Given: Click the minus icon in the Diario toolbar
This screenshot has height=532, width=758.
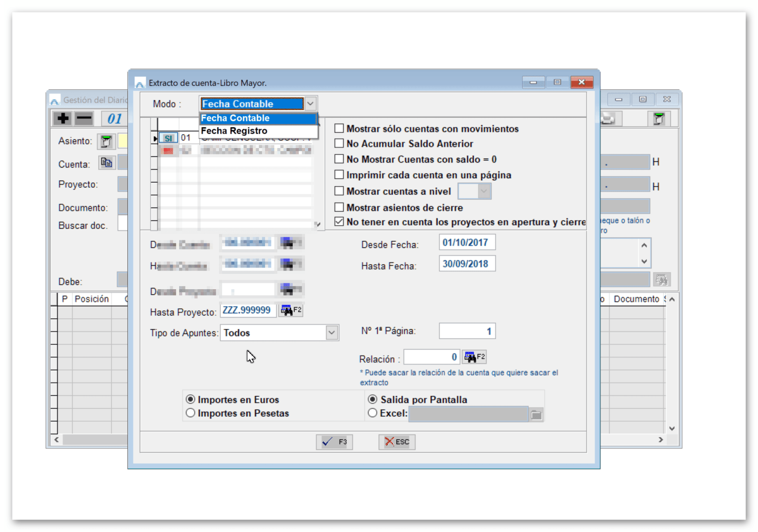Looking at the screenshot, I should click(84, 118).
